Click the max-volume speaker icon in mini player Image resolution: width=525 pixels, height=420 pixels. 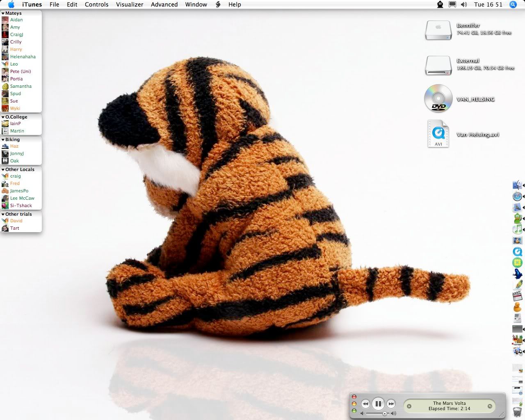click(394, 413)
